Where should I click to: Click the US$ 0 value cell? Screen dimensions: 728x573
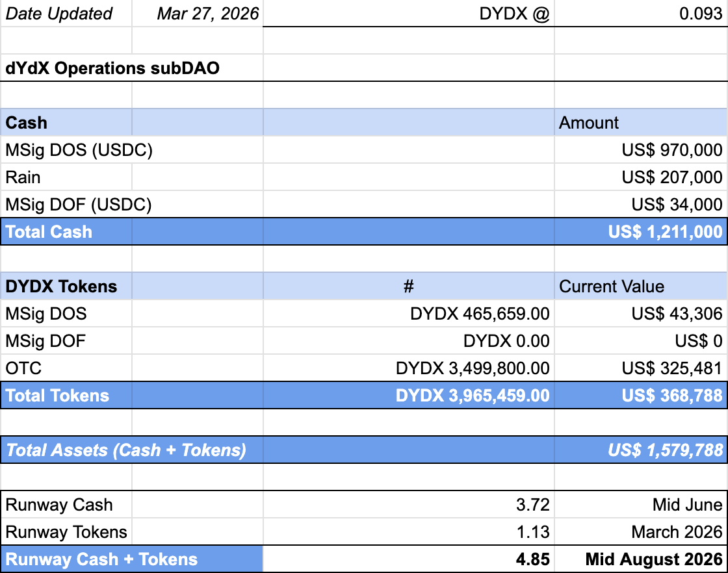point(641,341)
